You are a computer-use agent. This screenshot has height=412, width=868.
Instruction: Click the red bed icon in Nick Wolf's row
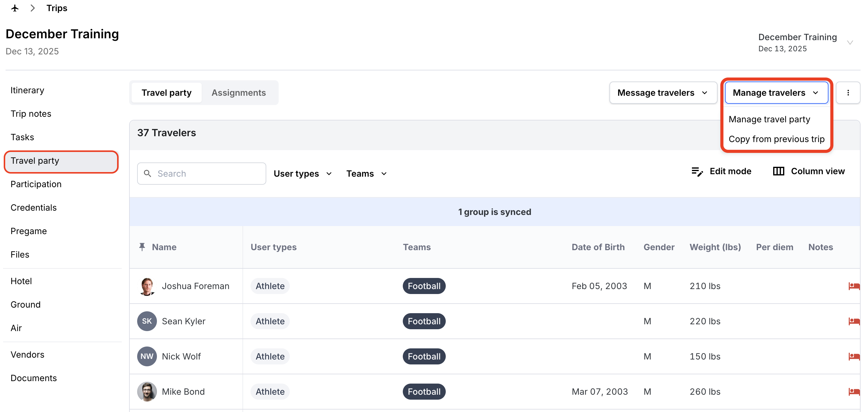pyautogui.click(x=854, y=356)
